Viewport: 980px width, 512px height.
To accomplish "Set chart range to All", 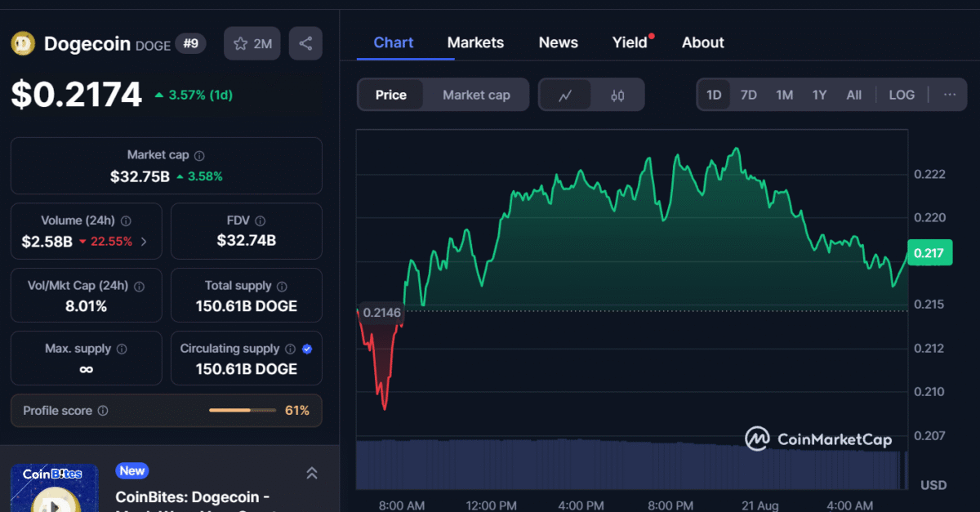I will point(853,95).
